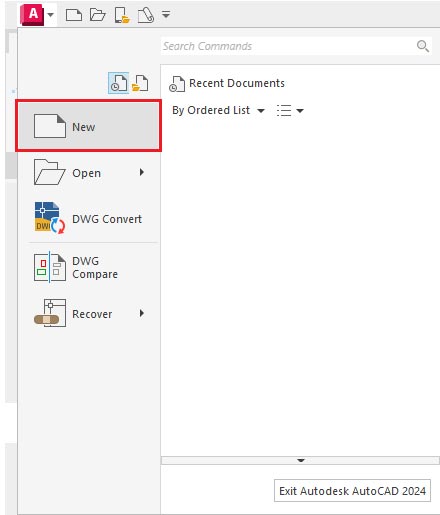Click into the Search Commands field
This screenshot has width=440, height=515.
296,46
